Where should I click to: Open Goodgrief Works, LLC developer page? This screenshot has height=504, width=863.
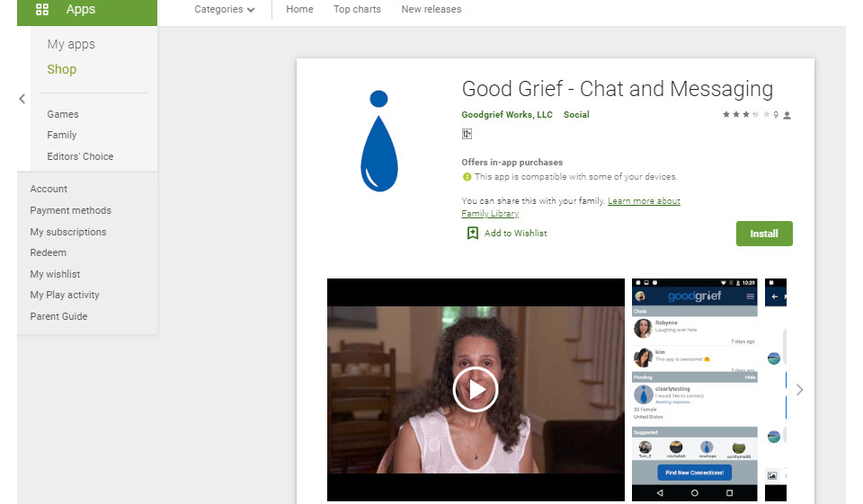click(x=507, y=115)
